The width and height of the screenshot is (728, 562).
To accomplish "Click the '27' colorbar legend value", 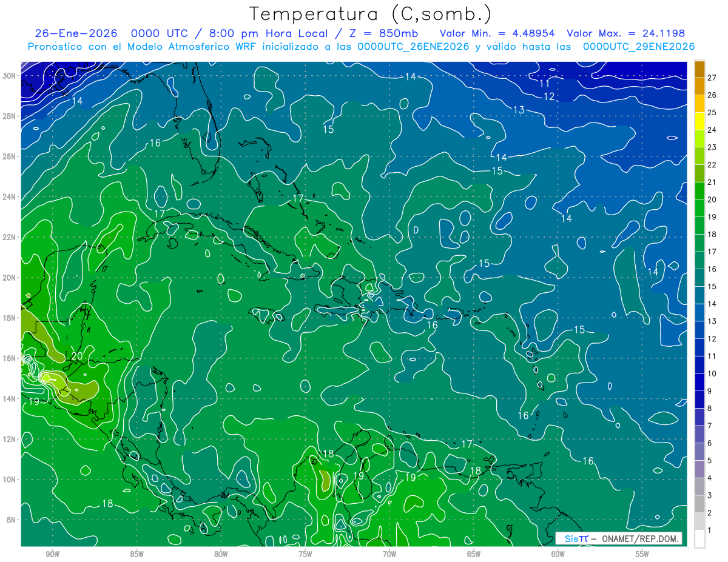I will click(712, 78).
